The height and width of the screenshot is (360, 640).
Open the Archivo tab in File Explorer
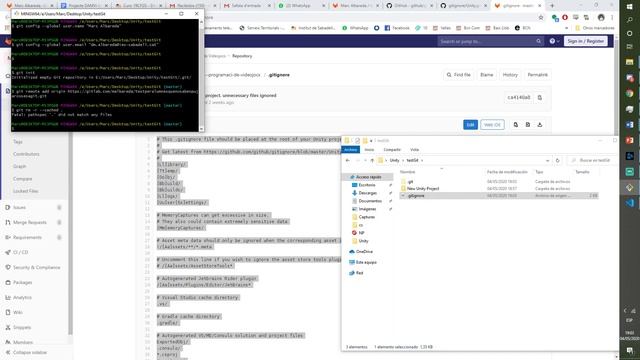click(351, 150)
